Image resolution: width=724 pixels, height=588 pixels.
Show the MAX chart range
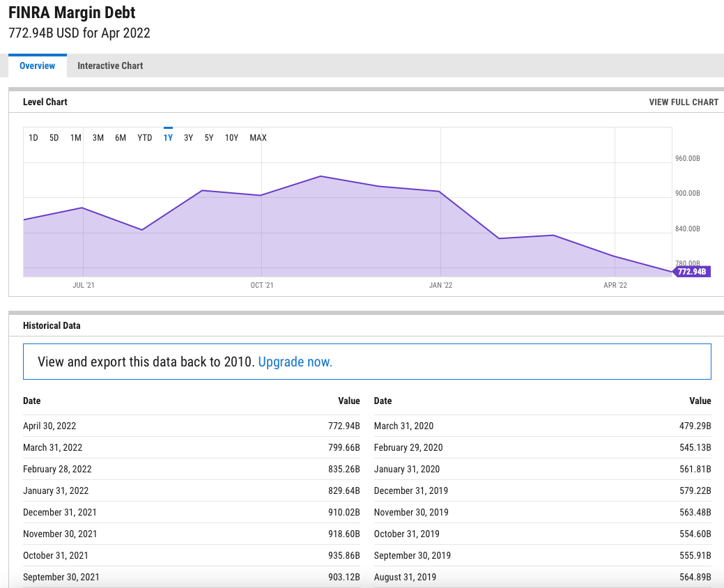[258, 138]
